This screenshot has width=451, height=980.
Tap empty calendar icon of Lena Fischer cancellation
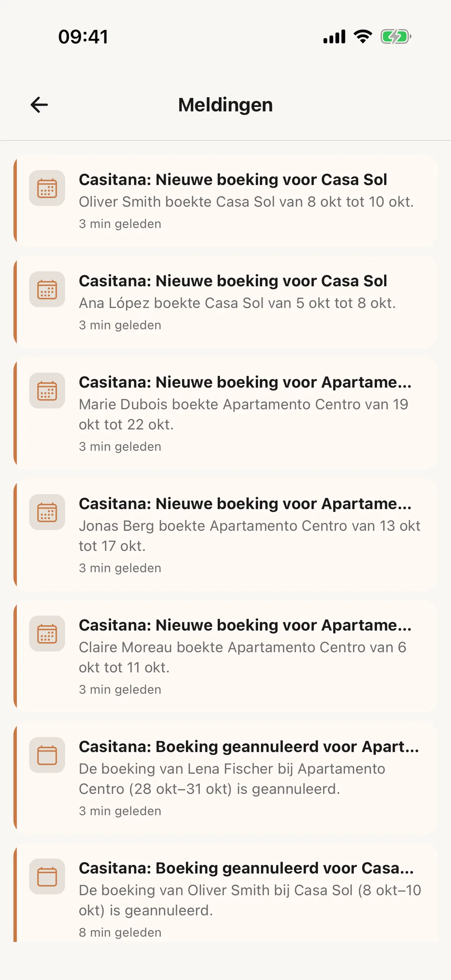click(47, 755)
